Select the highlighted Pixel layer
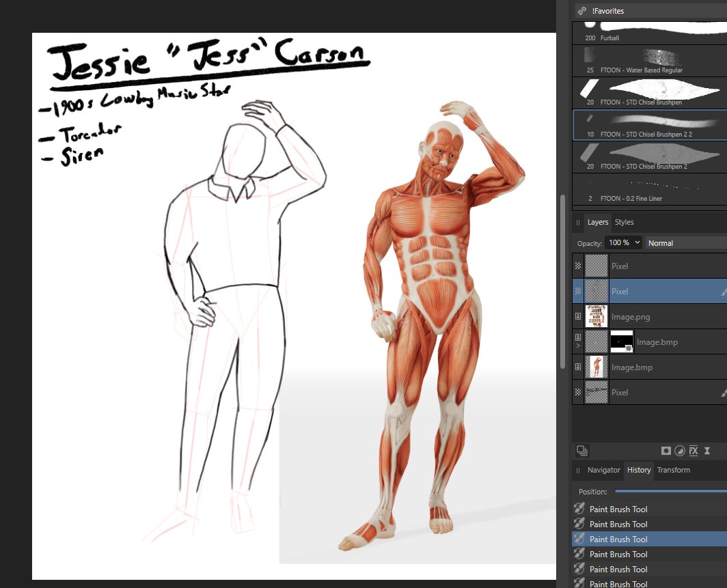727x588 pixels. (650, 291)
